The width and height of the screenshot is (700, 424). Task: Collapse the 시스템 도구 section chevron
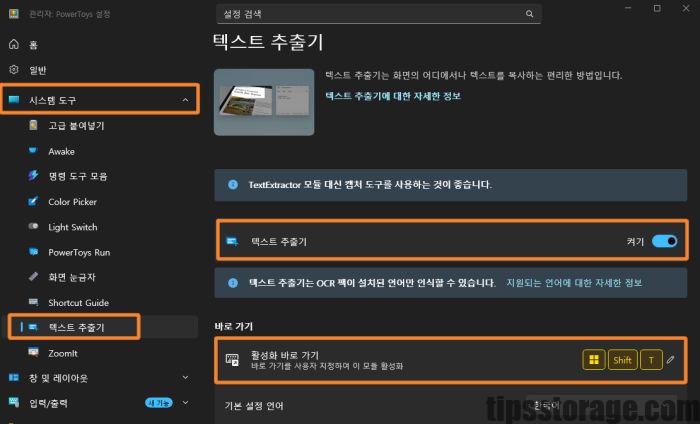click(x=185, y=100)
